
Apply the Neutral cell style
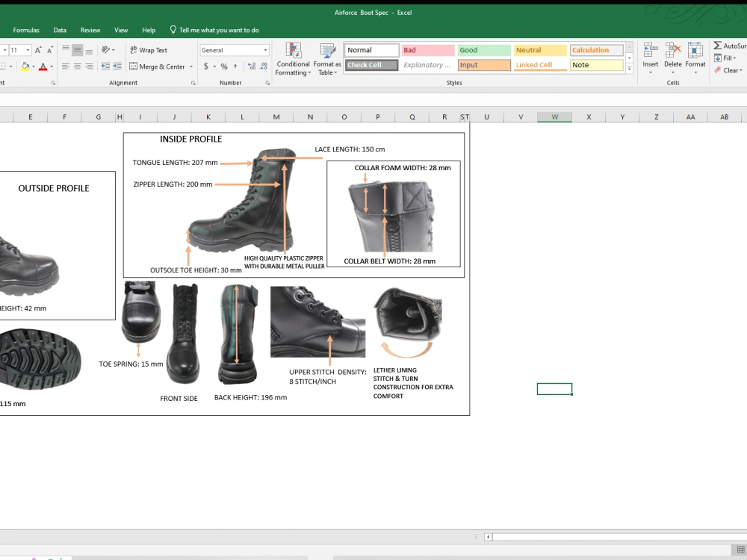pos(540,50)
